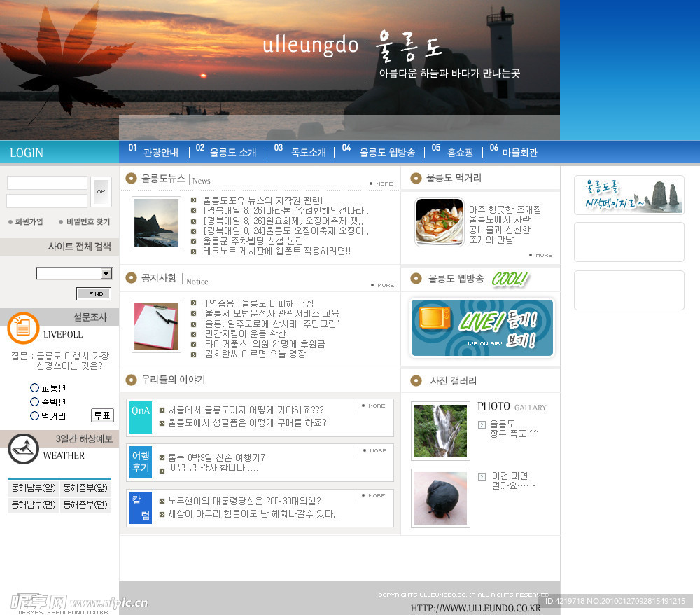The width and height of the screenshot is (700, 615).
Task: Select the 교통편 radio option
Action: coord(34,388)
